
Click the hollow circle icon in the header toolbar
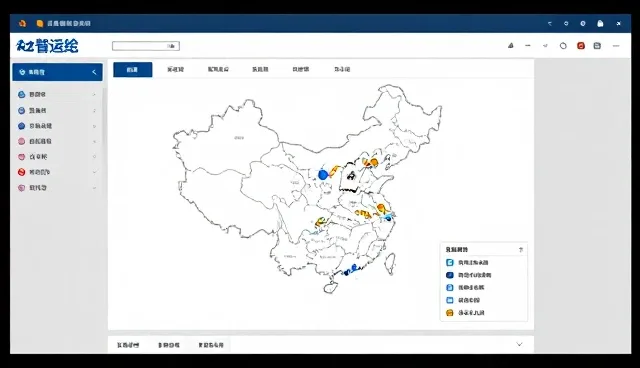[x=563, y=46]
